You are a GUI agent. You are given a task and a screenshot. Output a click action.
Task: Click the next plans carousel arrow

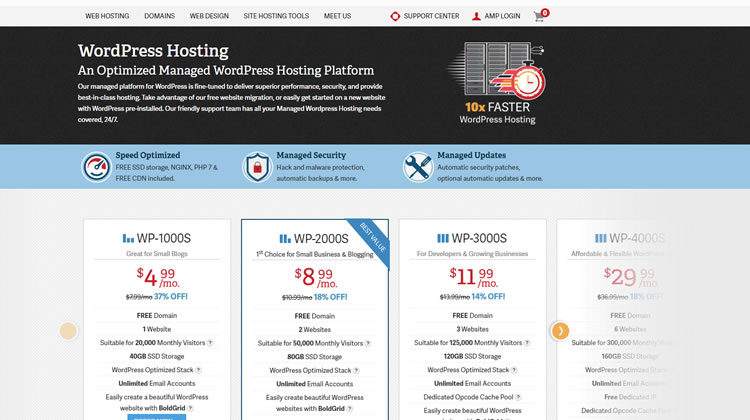(x=560, y=331)
